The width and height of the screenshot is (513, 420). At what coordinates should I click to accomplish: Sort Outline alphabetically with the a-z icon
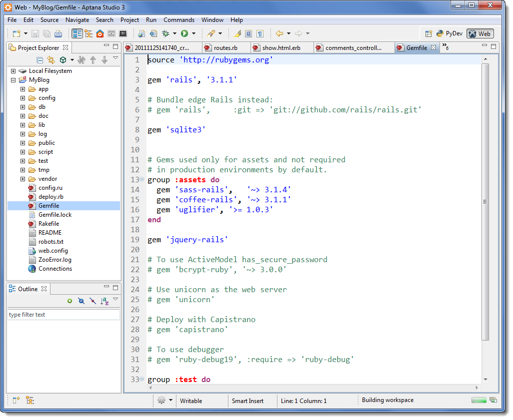[x=104, y=301]
